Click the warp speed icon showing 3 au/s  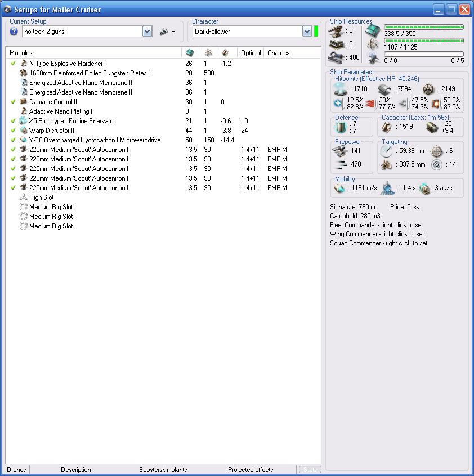(424, 188)
